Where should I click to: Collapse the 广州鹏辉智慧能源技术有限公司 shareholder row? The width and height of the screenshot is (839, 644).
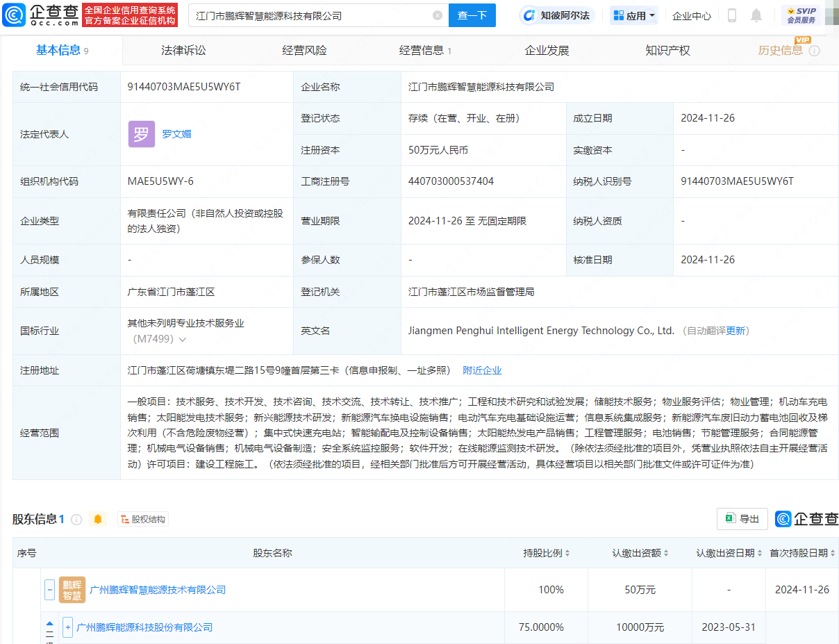(x=49, y=590)
